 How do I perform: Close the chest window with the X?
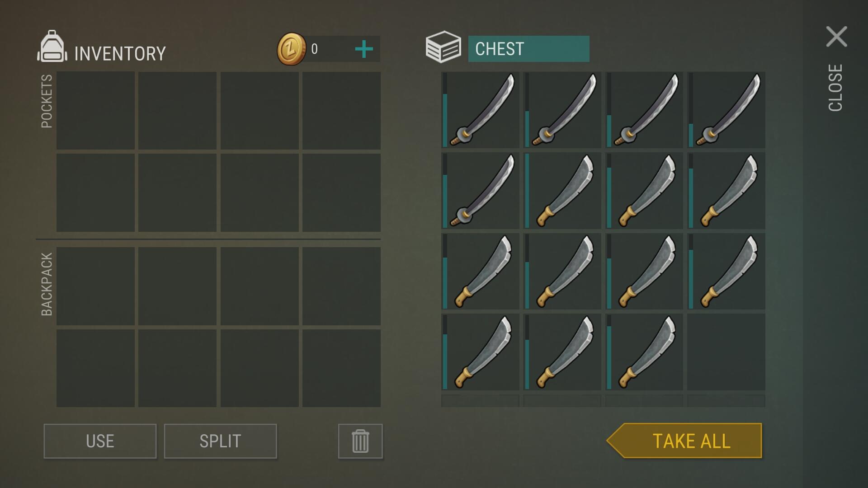pos(836,37)
